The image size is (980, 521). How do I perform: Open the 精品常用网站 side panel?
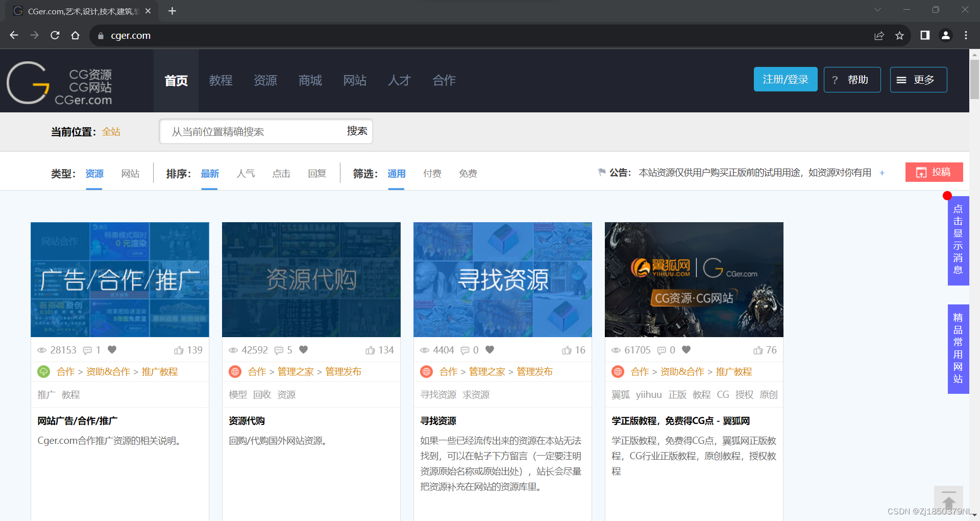pyautogui.click(x=958, y=349)
